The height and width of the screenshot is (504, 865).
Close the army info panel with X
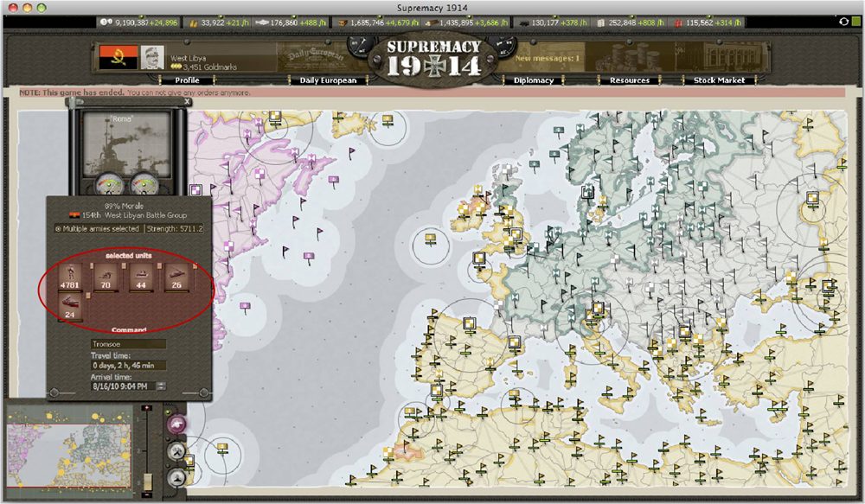pyautogui.click(x=187, y=101)
